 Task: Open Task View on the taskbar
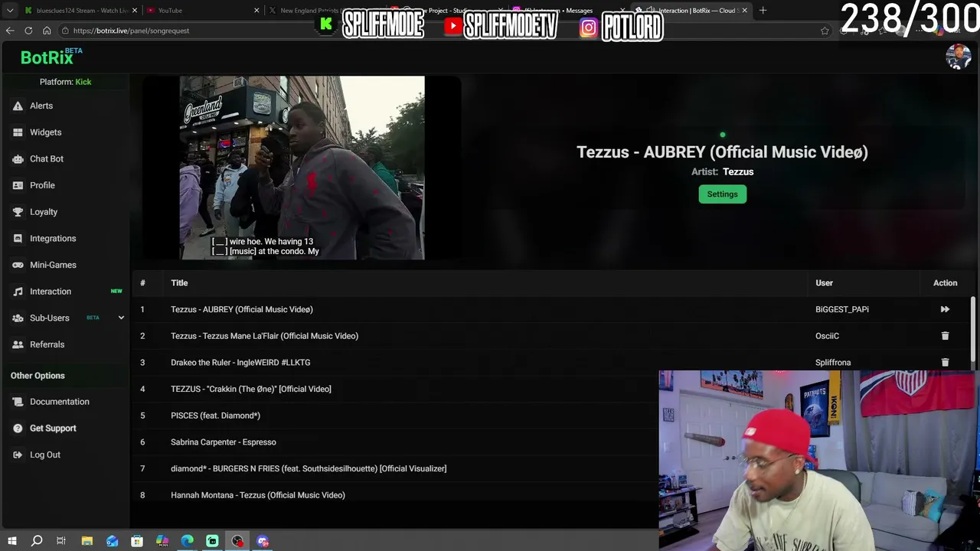coord(61,541)
